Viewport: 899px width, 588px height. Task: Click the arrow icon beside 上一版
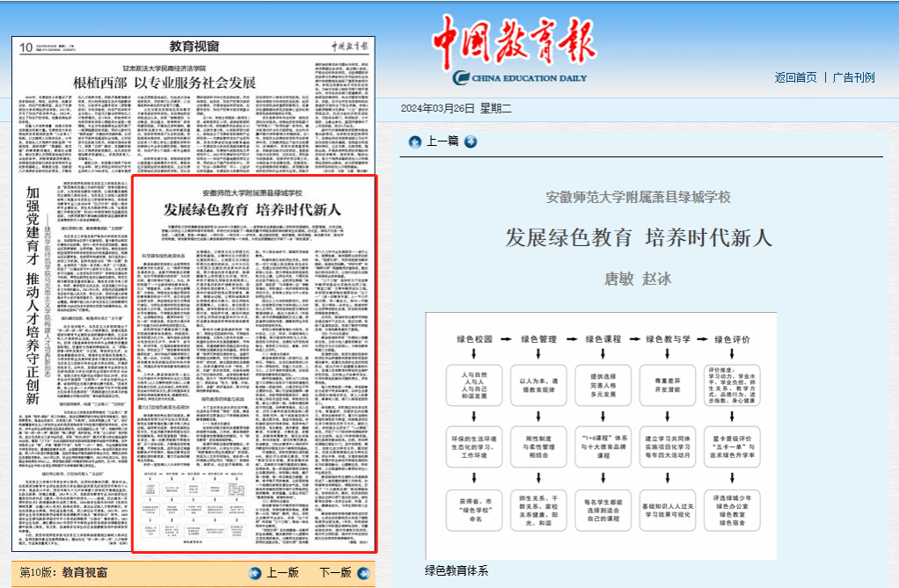255,573
